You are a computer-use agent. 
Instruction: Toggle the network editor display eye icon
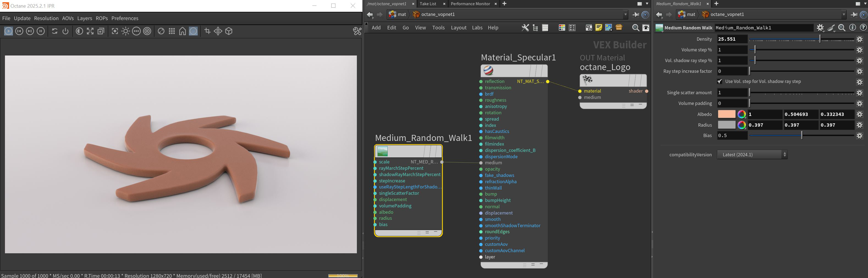(646, 28)
